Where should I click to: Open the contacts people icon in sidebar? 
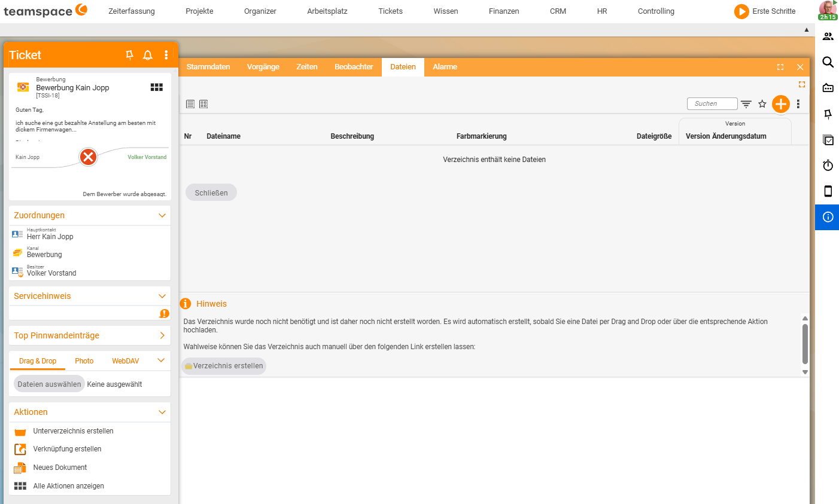tap(828, 36)
